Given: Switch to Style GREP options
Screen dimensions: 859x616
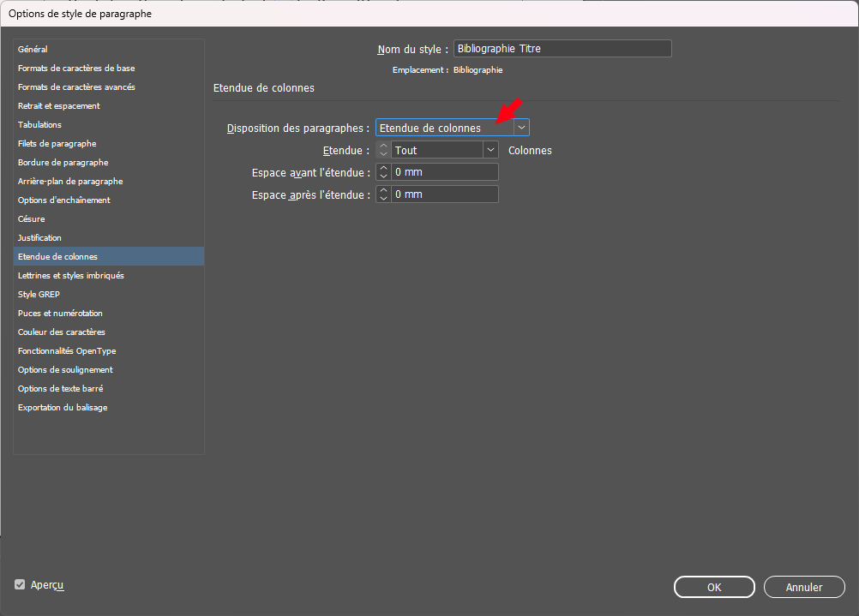Looking at the screenshot, I should click(39, 295).
